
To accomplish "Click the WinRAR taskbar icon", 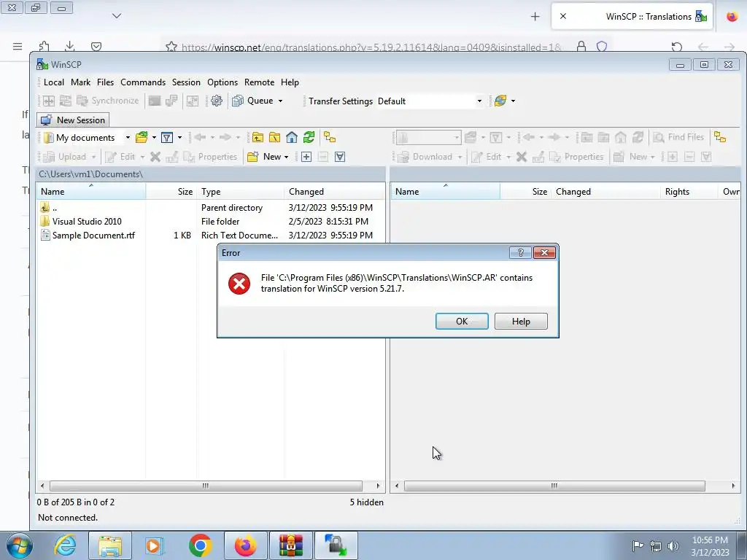I will click(x=290, y=545).
